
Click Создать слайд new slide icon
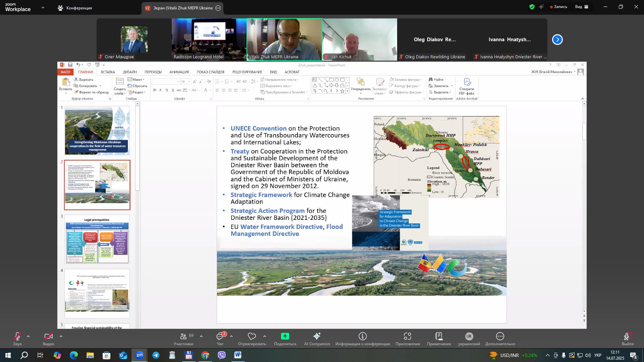point(119,81)
